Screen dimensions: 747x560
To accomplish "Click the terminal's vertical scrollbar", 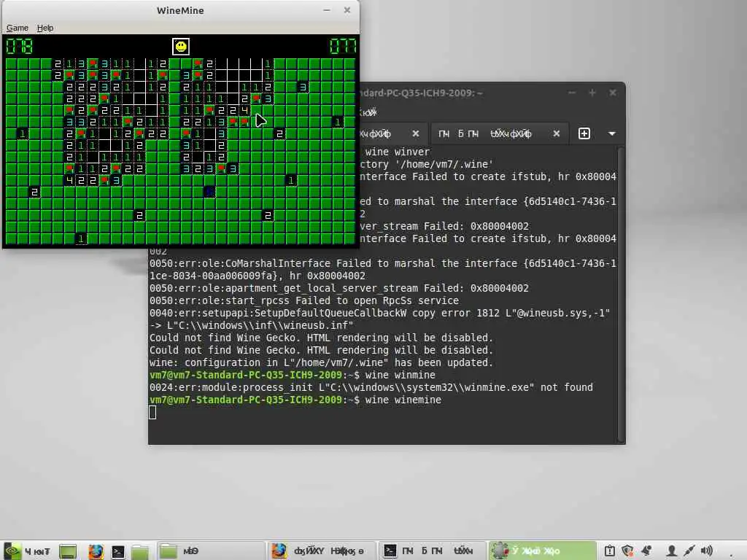I will click(x=620, y=295).
